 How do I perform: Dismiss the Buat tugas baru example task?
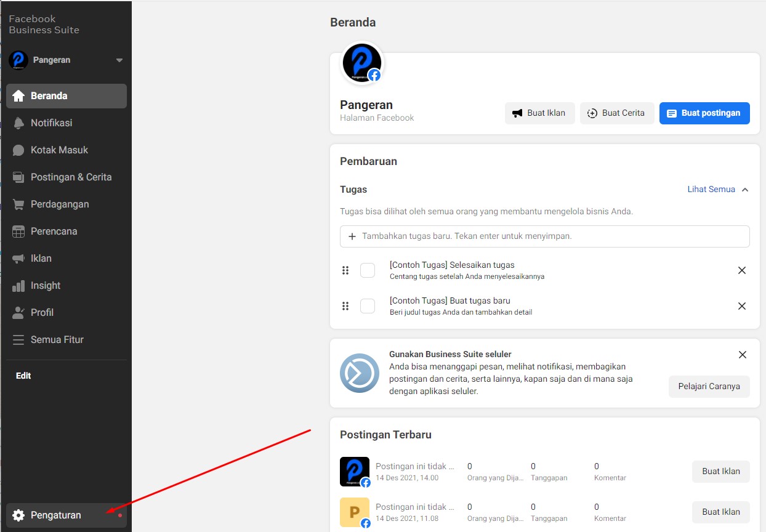[742, 306]
